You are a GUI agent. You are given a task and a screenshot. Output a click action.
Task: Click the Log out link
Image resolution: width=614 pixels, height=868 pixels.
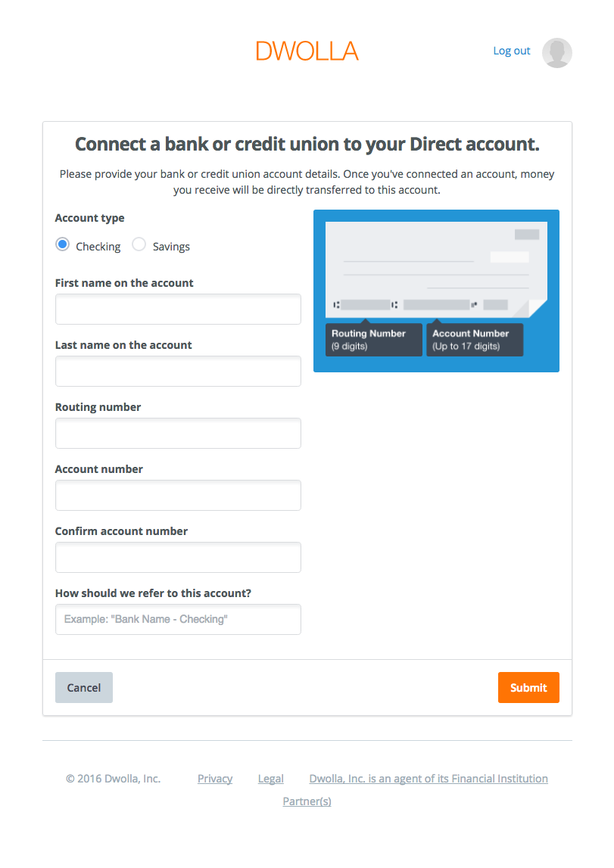512,51
